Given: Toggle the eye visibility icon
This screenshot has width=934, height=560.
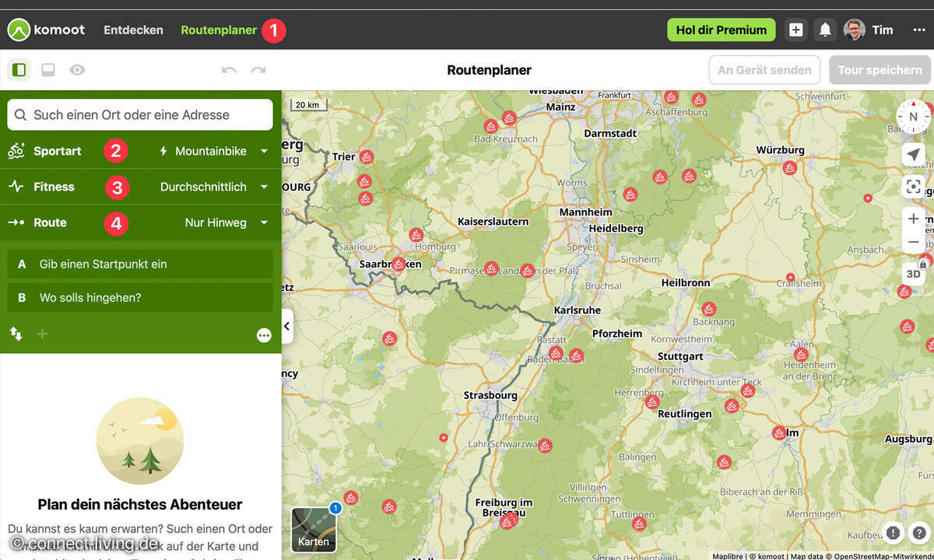Looking at the screenshot, I should click(76, 70).
